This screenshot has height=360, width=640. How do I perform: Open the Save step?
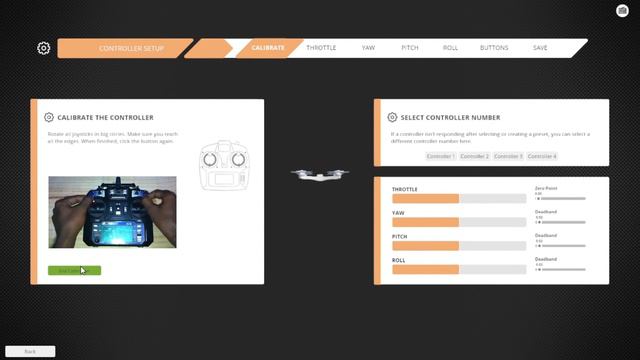(540, 48)
